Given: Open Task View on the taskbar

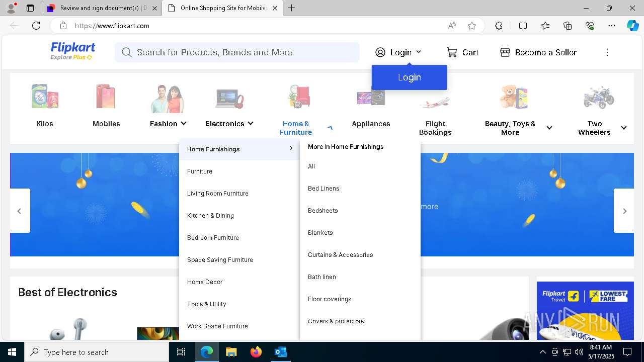Looking at the screenshot, I should point(181,352).
